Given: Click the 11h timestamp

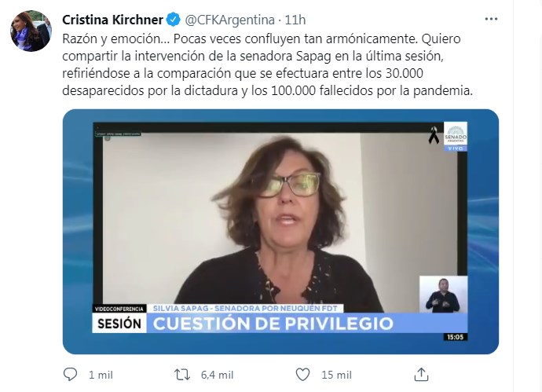Looking at the screenshot, I should pyautogui.click(x=295, y=20).
